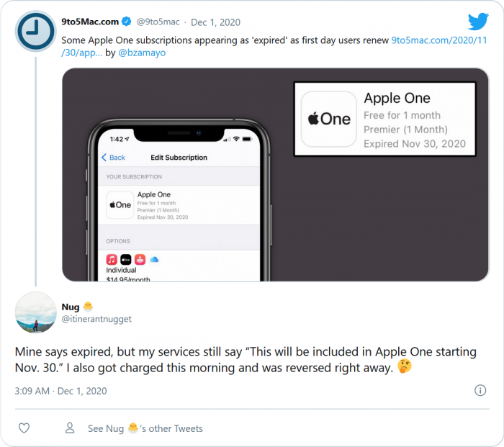Click the Twitter bird logo
Image resolution: width=504 pixels, height=447 pixels.
[478, 22]
